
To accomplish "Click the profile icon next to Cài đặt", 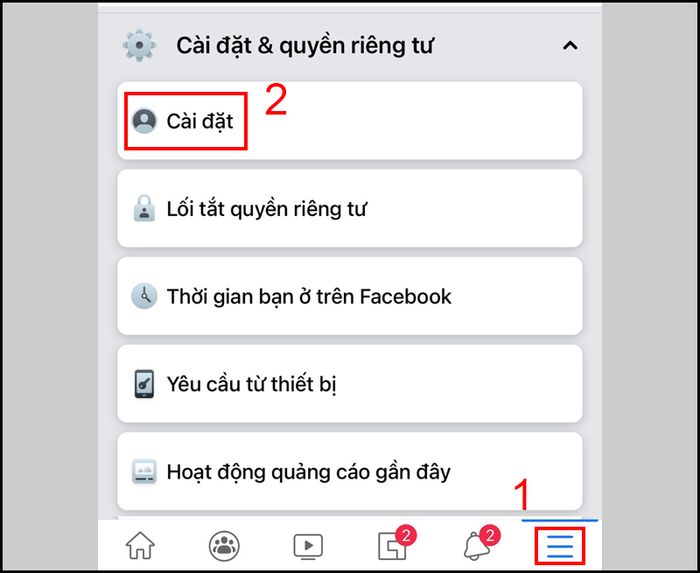I will 144,121.
